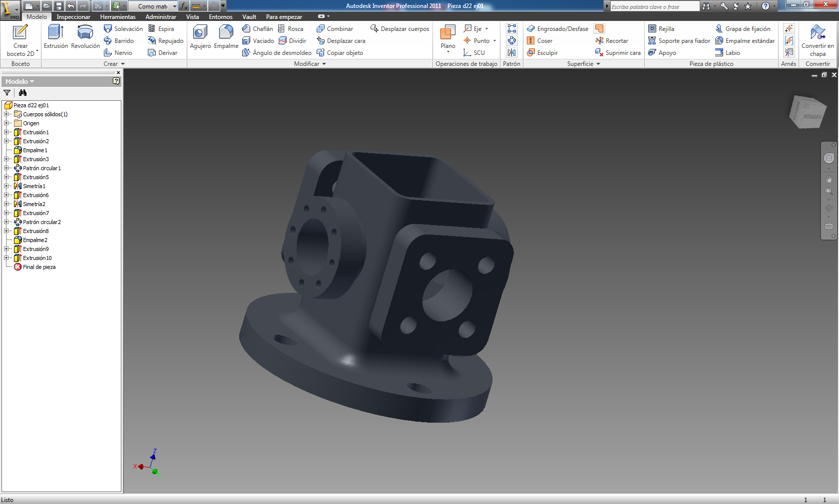839x504 pixels.
Task: Expand the Patrón circular1 node
Action: click(x=6, y=168)
